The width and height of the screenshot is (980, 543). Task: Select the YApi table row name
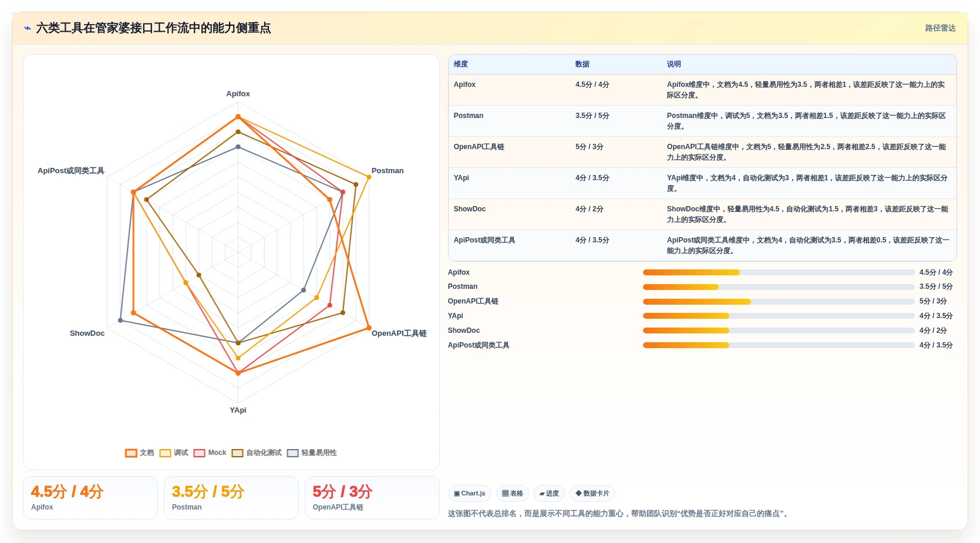[x=461, y=178]
